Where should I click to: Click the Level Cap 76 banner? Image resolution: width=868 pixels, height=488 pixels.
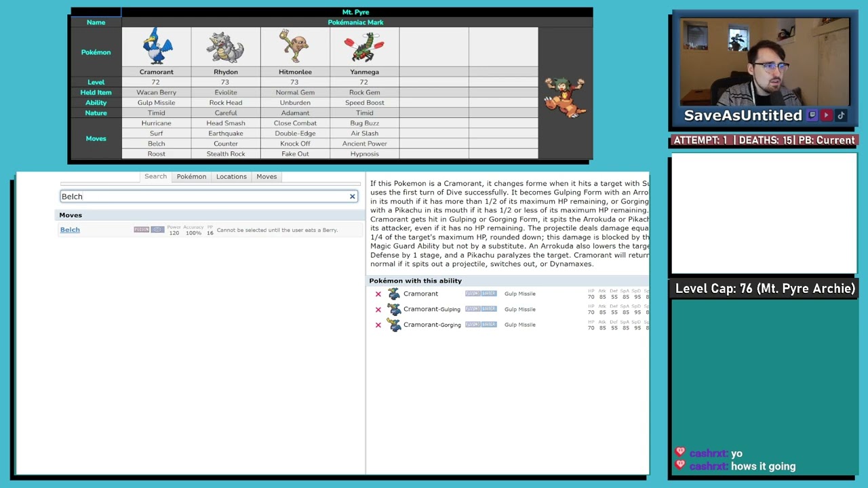click(x=765, y=289)
